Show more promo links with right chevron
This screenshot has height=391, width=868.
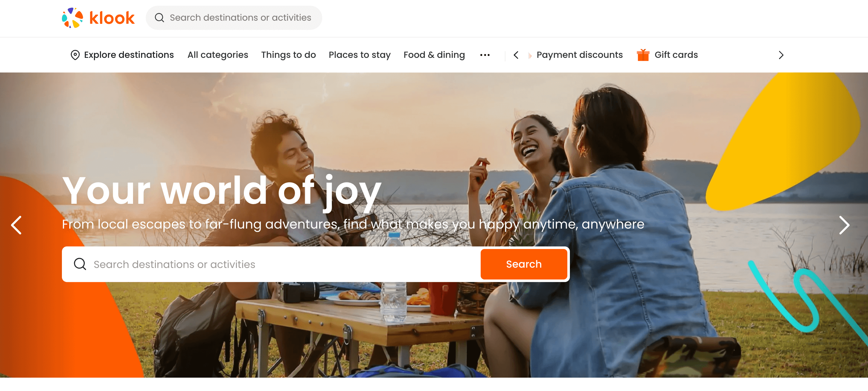point(781,55)
